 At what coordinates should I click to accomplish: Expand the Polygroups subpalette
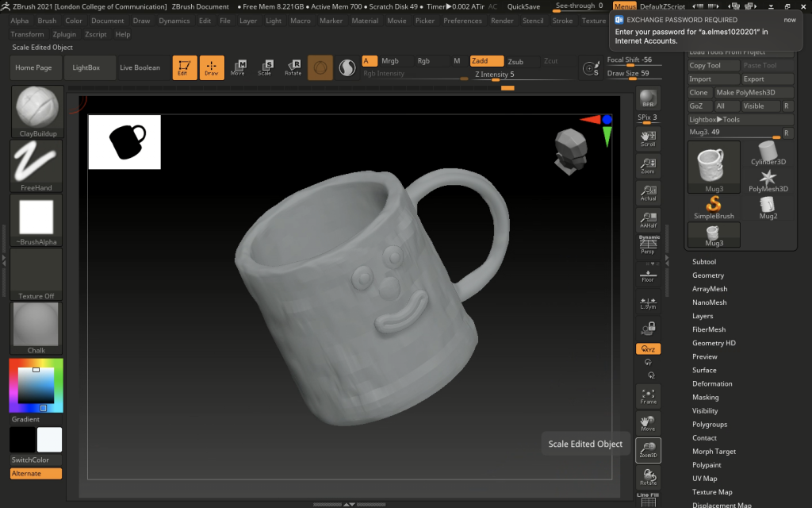point(709,424)
